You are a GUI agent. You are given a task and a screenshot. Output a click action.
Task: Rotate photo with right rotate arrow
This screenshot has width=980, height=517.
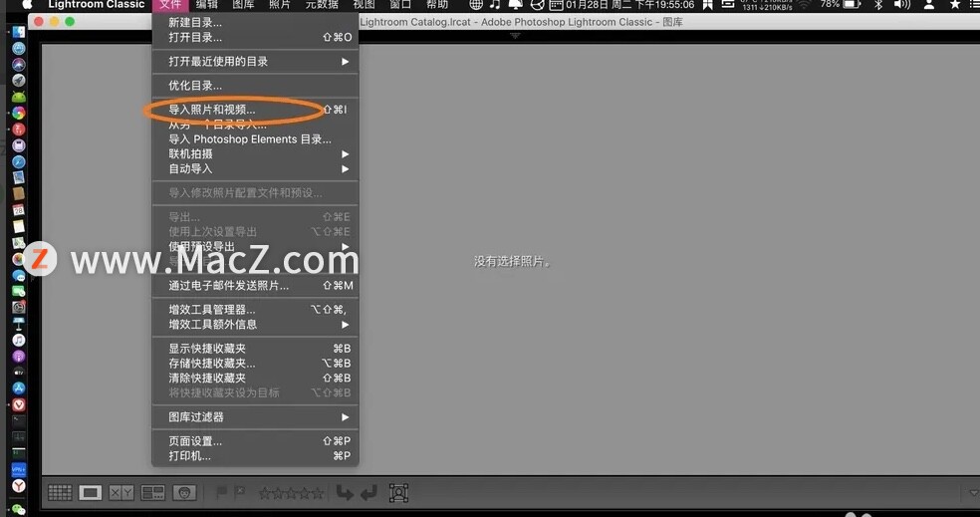(368, 493)
